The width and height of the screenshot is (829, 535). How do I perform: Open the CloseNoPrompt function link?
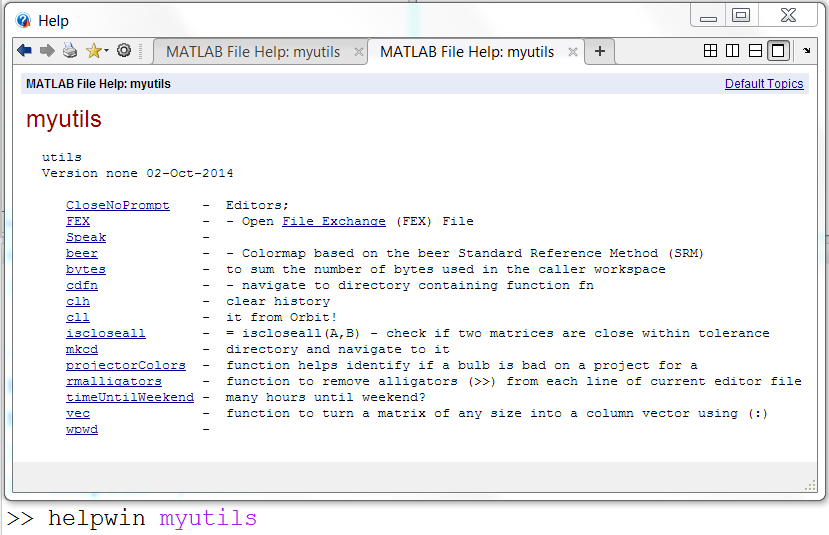pyautogui.click(x=117, y=205)
